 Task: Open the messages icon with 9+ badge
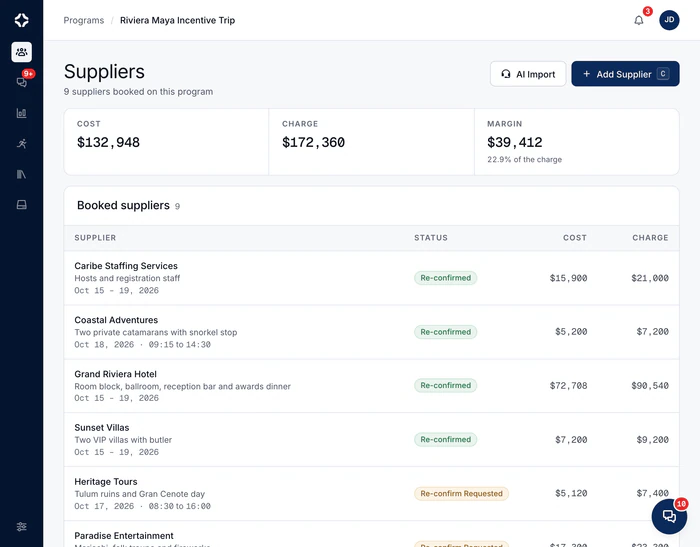21,82
